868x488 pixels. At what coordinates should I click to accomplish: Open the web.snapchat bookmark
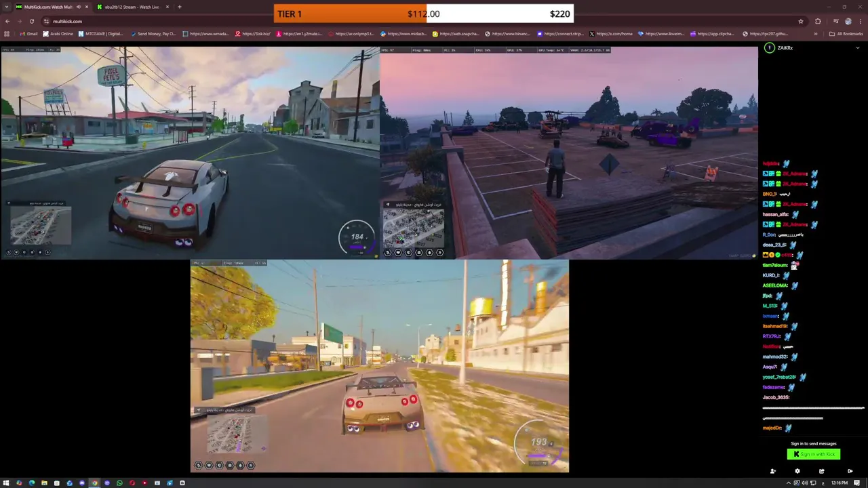tap(455, 33)
